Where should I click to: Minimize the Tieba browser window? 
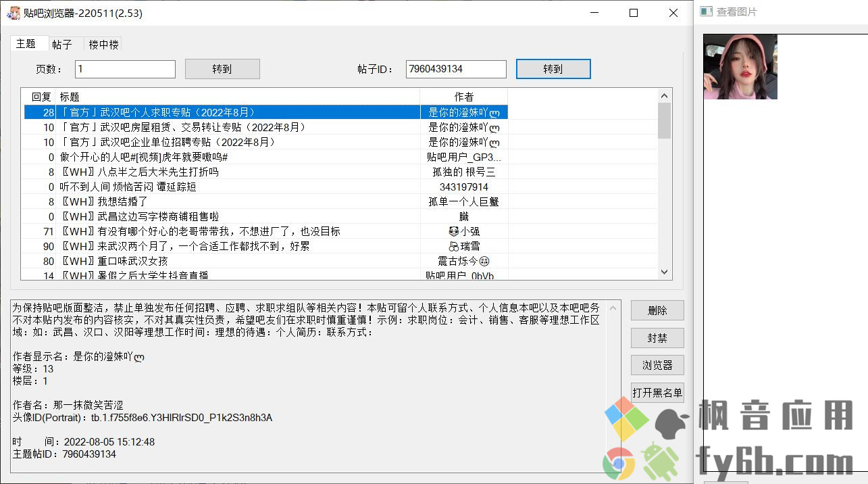pos(595,13)
